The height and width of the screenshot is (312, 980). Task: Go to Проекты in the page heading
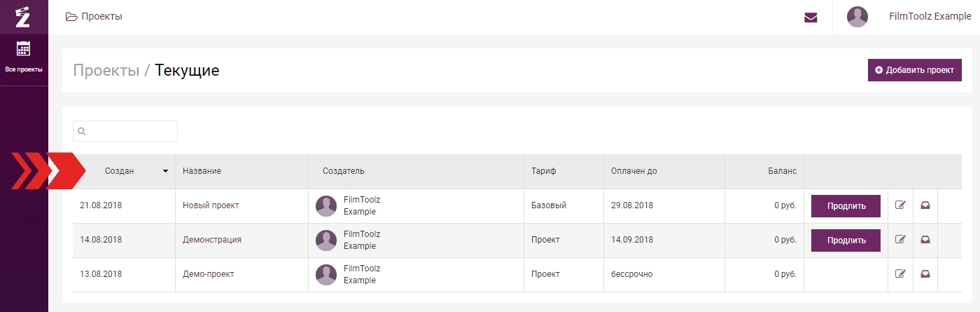[106, 70]
